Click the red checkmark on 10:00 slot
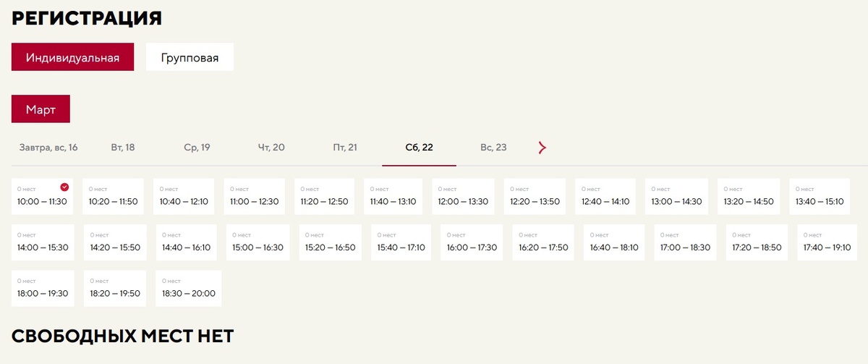The height and width of the screenshot is (364, 868). (65, 187)
